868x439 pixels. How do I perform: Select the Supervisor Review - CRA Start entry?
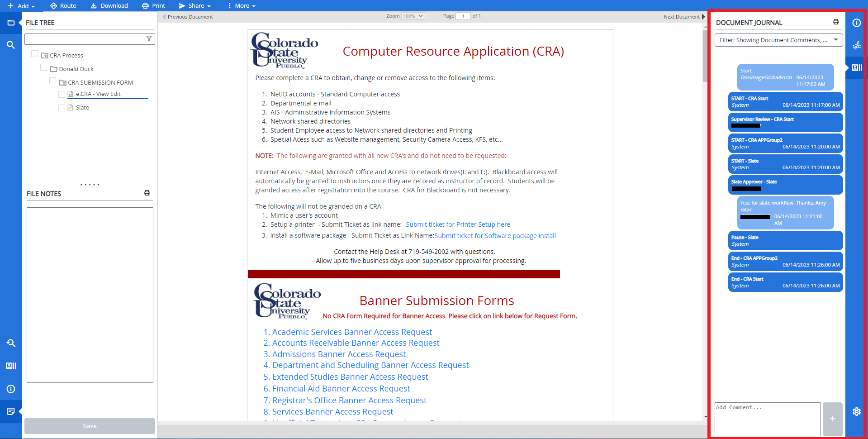(x=786, y=123)
